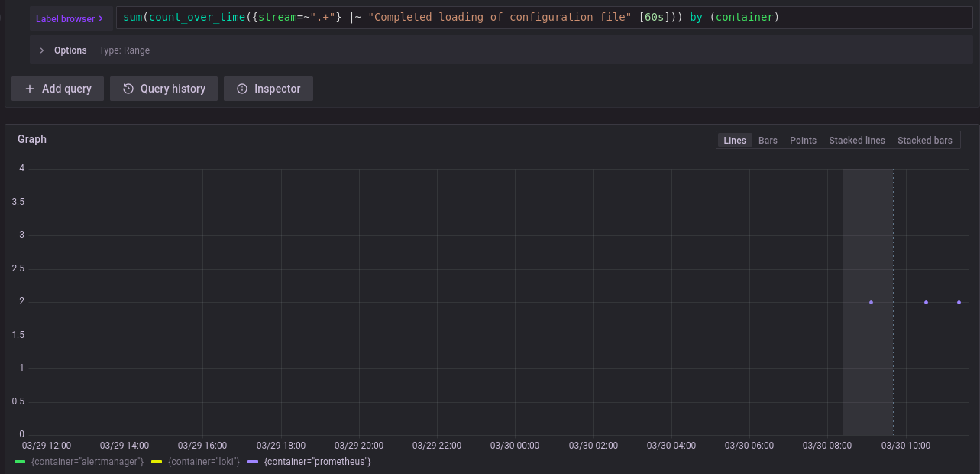980x474 pixels.
Task: Click the 03/30 06:00 axis label
Action: coord(749,445)
